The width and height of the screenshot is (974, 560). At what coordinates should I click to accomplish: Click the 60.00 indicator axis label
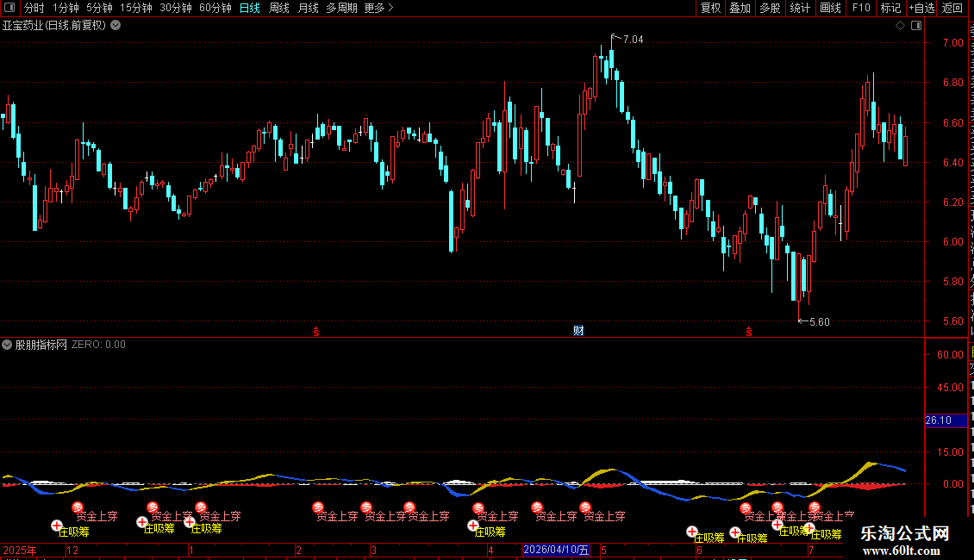pos(951,354)
